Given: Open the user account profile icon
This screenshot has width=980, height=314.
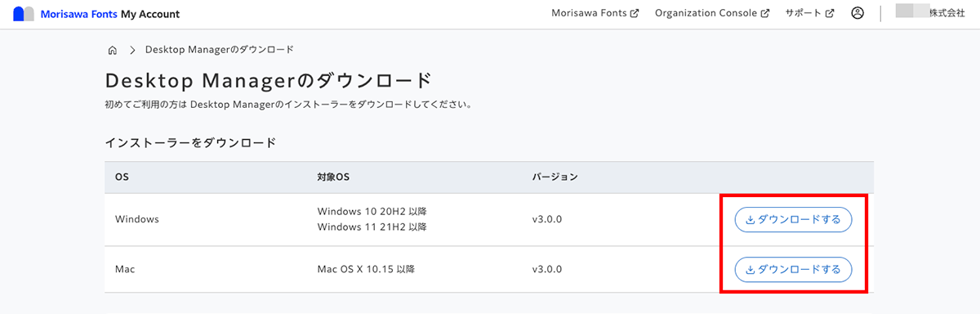Looking at the screenshot, I should (857, 13).
